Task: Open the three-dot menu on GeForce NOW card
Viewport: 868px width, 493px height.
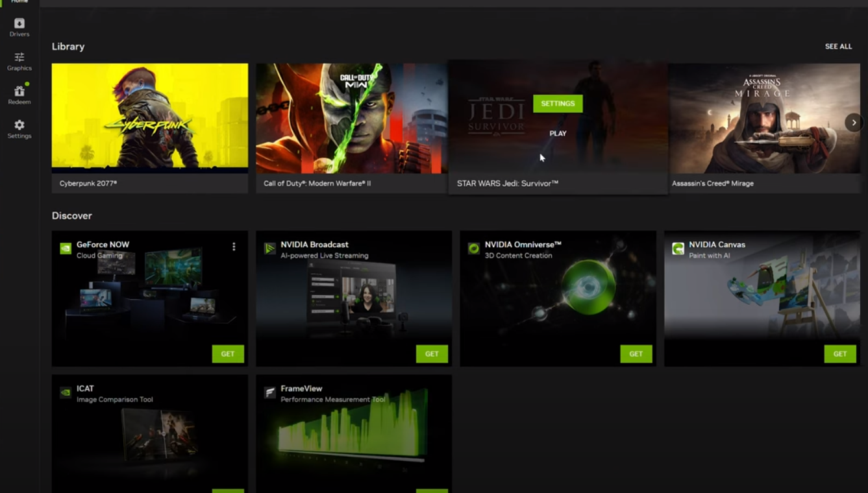Action: coord(234,246)
